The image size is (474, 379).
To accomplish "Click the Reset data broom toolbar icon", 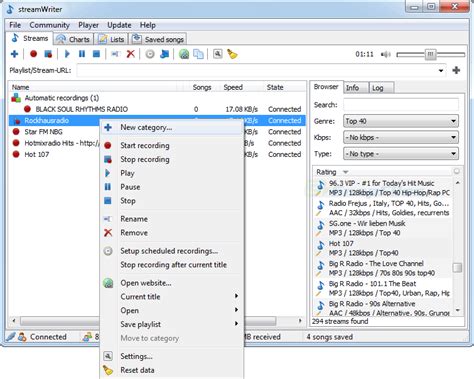I will pos(232,54).
